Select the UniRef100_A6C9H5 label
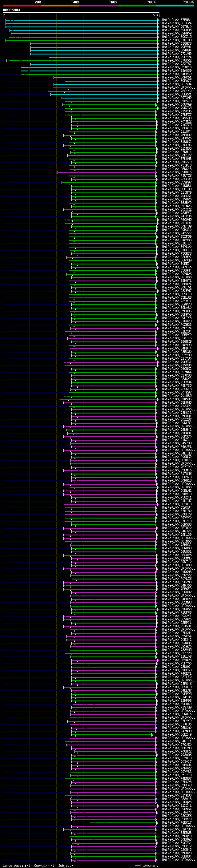Screen dimensions: 197x868 tap(177, 220)
